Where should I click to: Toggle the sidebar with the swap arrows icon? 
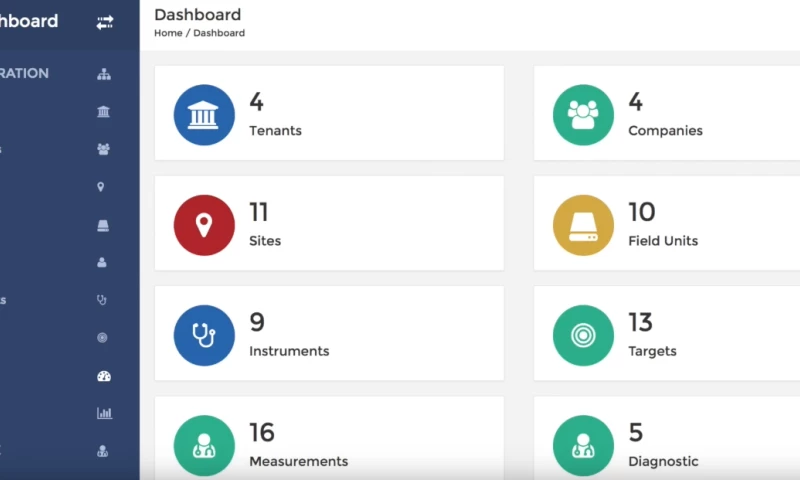pos(105,22)
